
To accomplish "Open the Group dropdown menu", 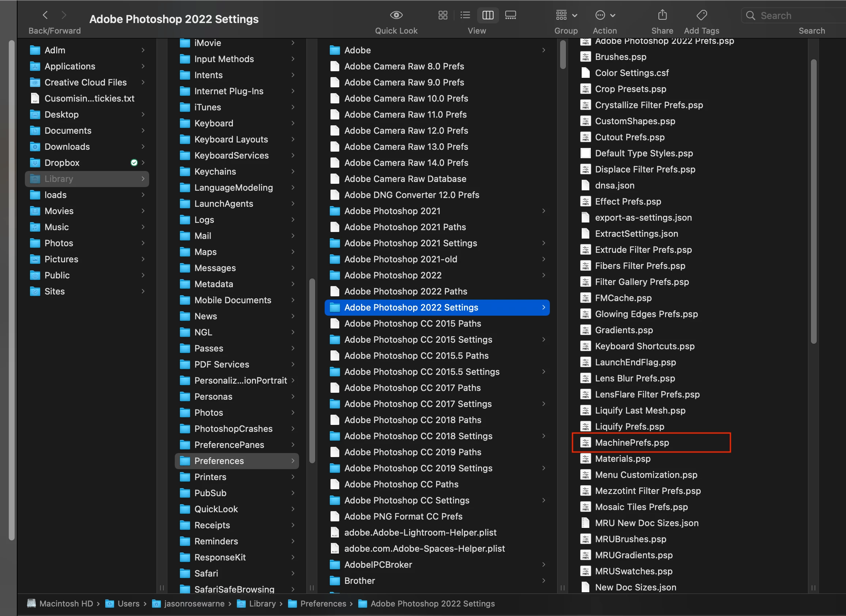I will click(566, 15).
